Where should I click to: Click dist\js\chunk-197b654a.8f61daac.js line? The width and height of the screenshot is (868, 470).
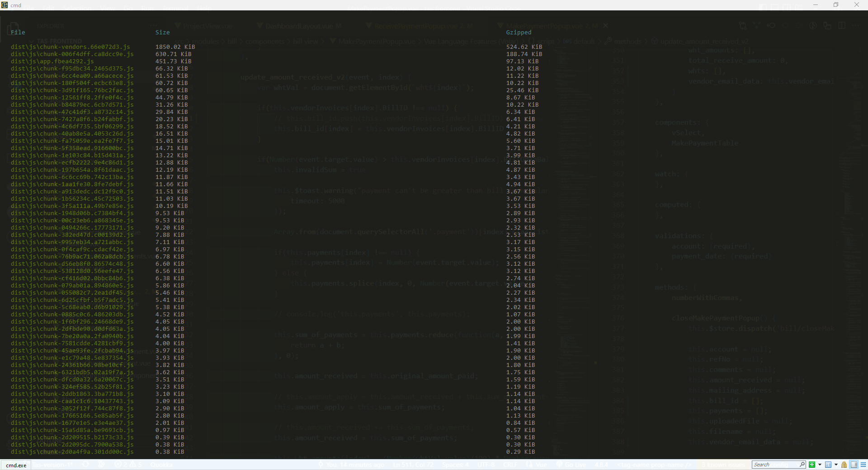[x=72, y=170]
